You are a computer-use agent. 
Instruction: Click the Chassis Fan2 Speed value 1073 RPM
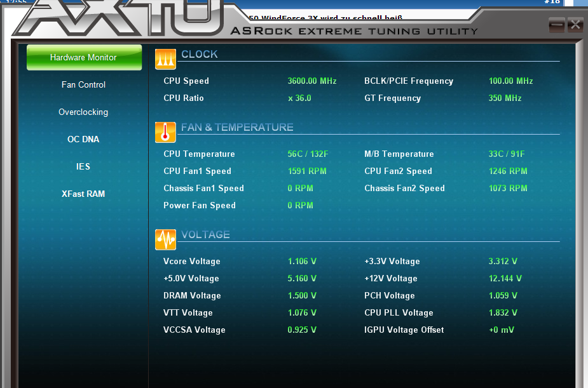(508, 189)
